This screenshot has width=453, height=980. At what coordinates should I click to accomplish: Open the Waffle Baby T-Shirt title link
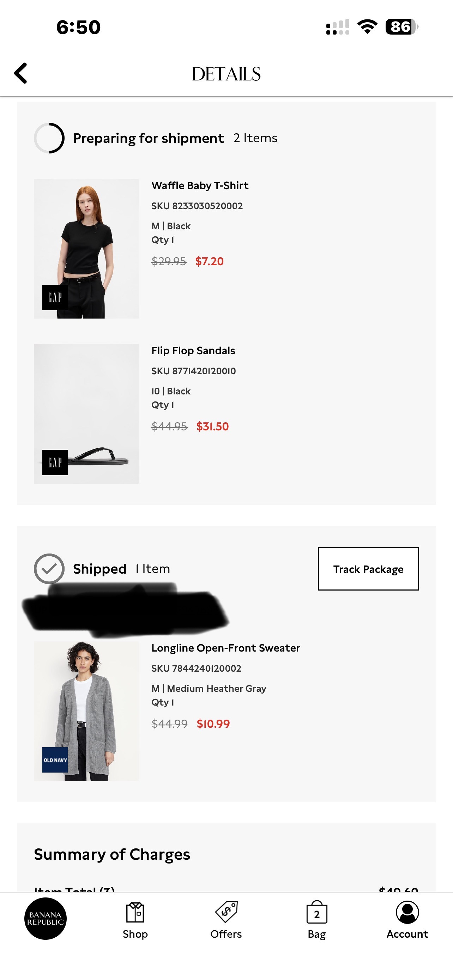[x=200, y=186]
